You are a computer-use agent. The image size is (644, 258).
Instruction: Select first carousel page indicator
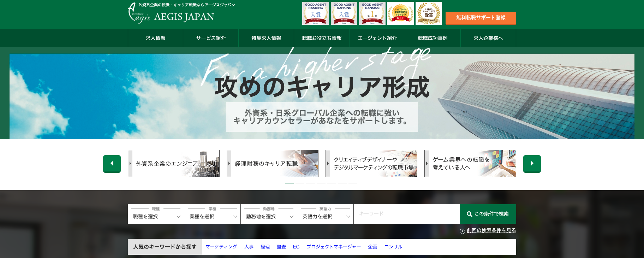[x=289, y=183]
